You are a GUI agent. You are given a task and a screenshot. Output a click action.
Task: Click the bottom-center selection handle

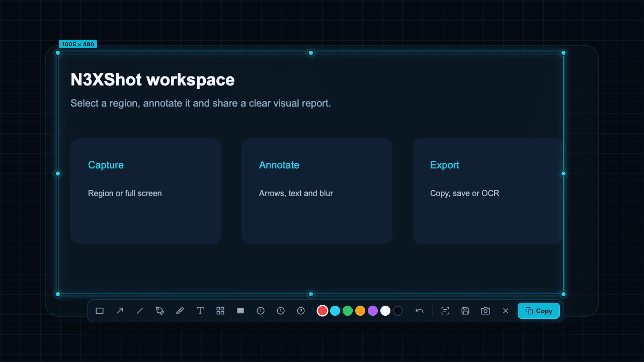[311, 294]
